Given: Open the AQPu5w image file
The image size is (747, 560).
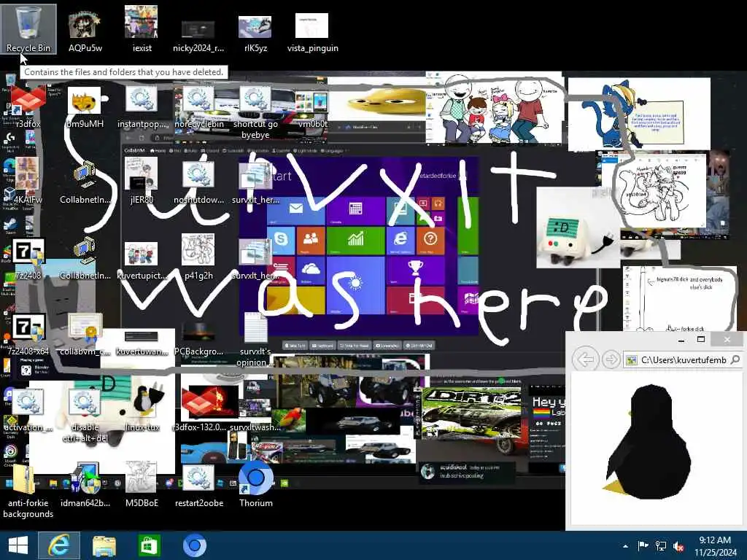Looking at the screenshot, I should (85, 29).
